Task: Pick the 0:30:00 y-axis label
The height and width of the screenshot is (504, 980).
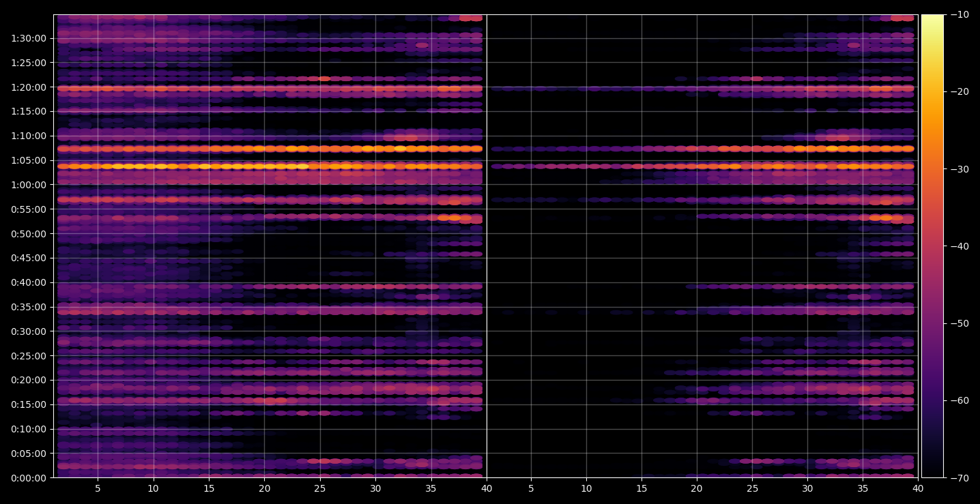Action: tap(30, 331)
